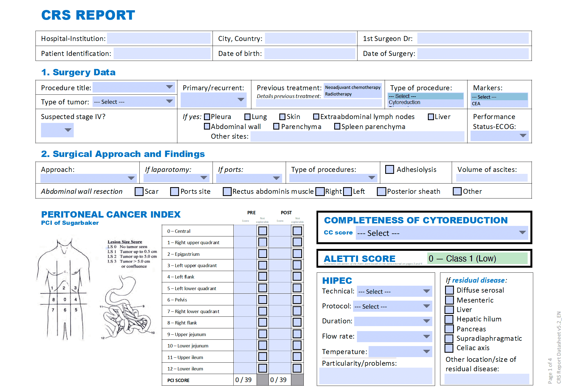Check the Lung checkbox
567x392 pixels.
247,117
